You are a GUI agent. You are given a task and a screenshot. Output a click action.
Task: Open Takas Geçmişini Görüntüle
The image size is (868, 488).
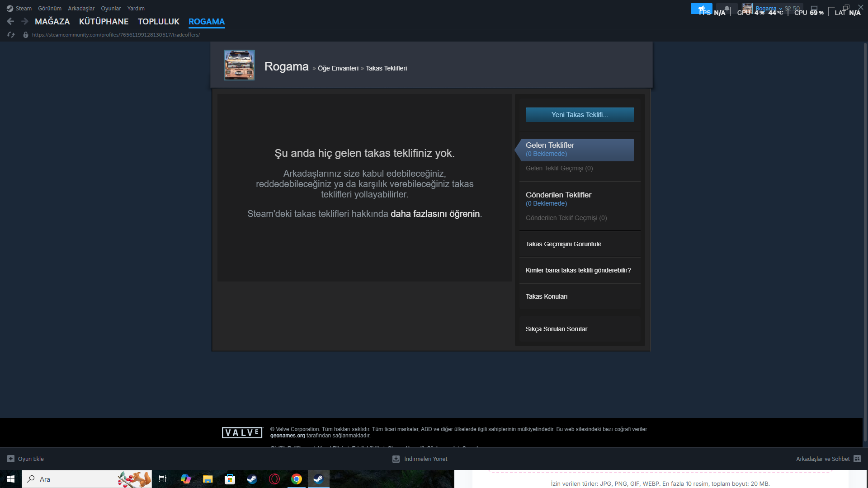[564, 244]
